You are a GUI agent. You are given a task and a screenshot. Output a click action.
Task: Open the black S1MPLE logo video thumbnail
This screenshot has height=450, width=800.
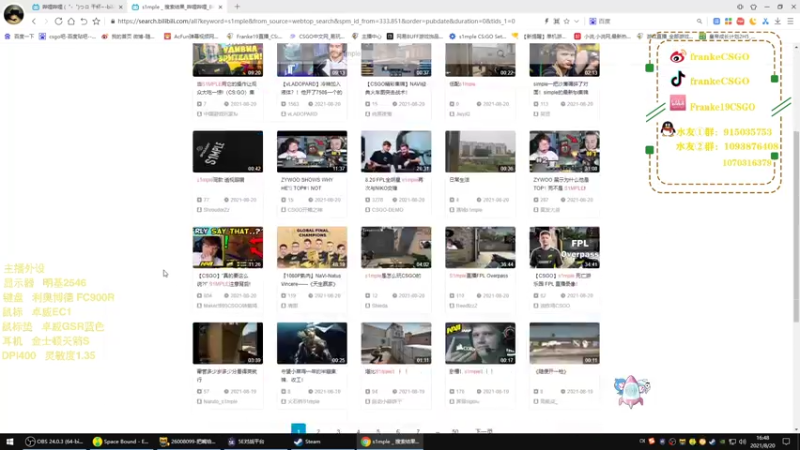[x=228, y=152]
